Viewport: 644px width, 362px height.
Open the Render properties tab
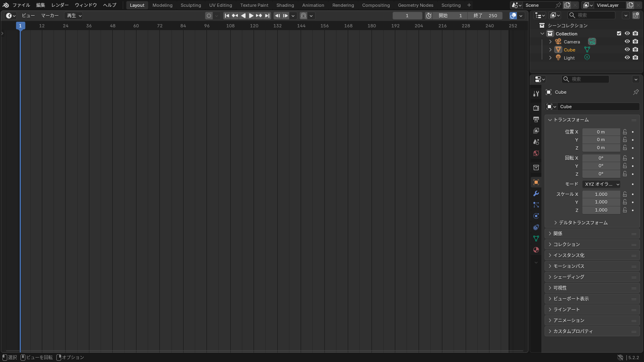536,108
